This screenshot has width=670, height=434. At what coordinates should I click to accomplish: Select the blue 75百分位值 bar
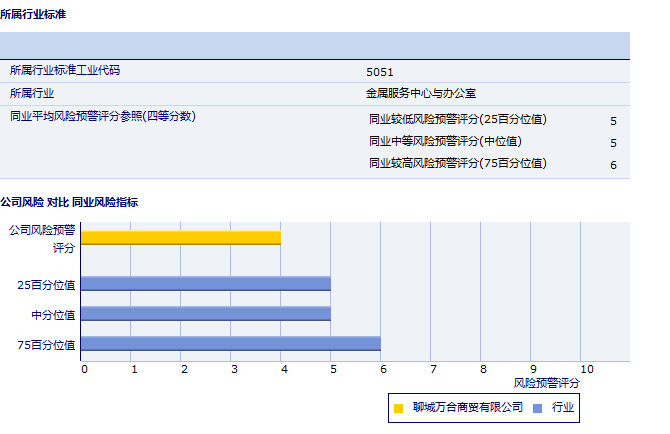tap(230, 344)
